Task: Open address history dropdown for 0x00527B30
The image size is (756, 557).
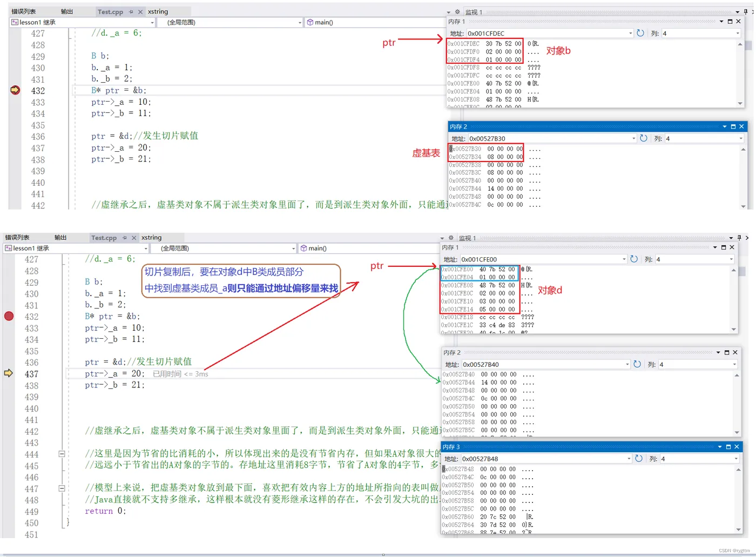Action: pyautogui.click(x=633, y=139)
